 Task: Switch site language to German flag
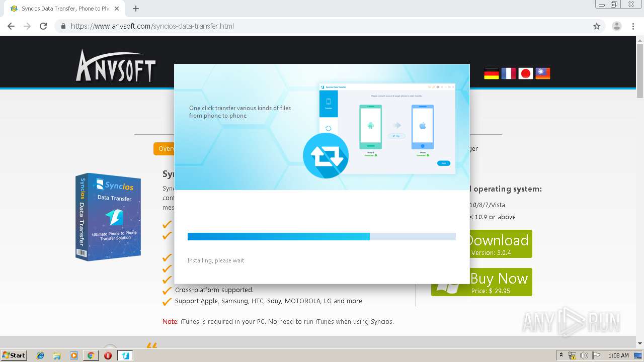492,73
